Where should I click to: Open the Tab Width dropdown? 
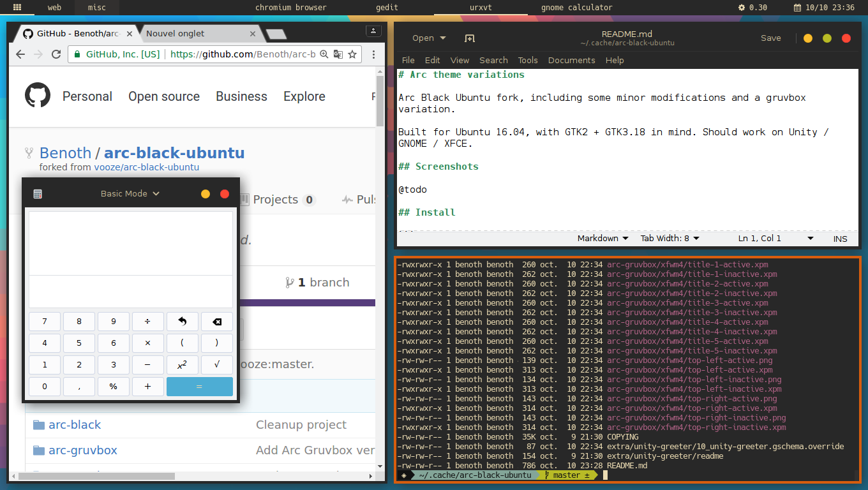pos(670,239)
